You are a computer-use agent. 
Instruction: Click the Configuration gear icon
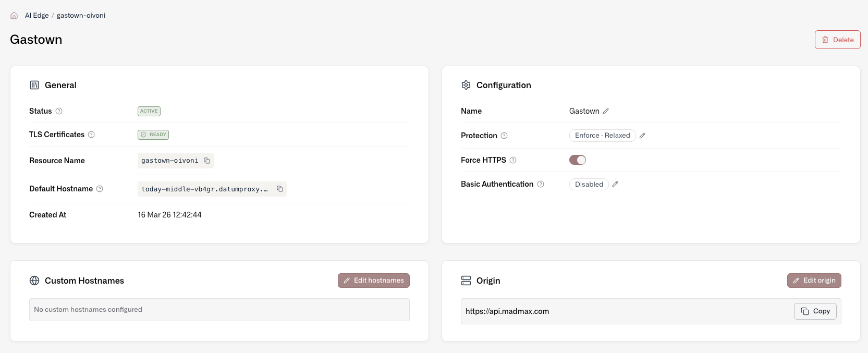pyautogui.click(x=466, y=85)
